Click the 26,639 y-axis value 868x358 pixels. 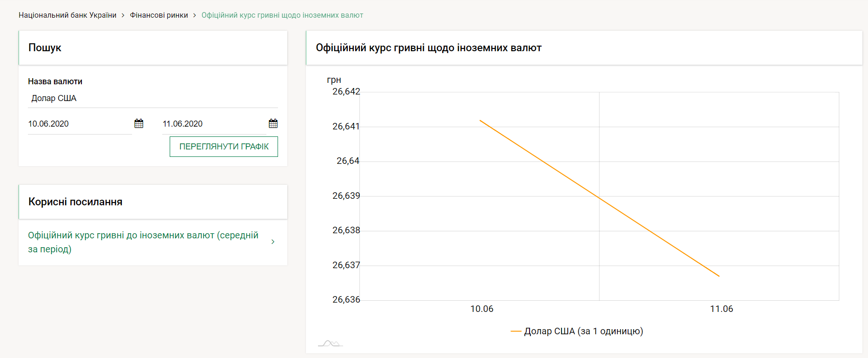pos(346,196)
